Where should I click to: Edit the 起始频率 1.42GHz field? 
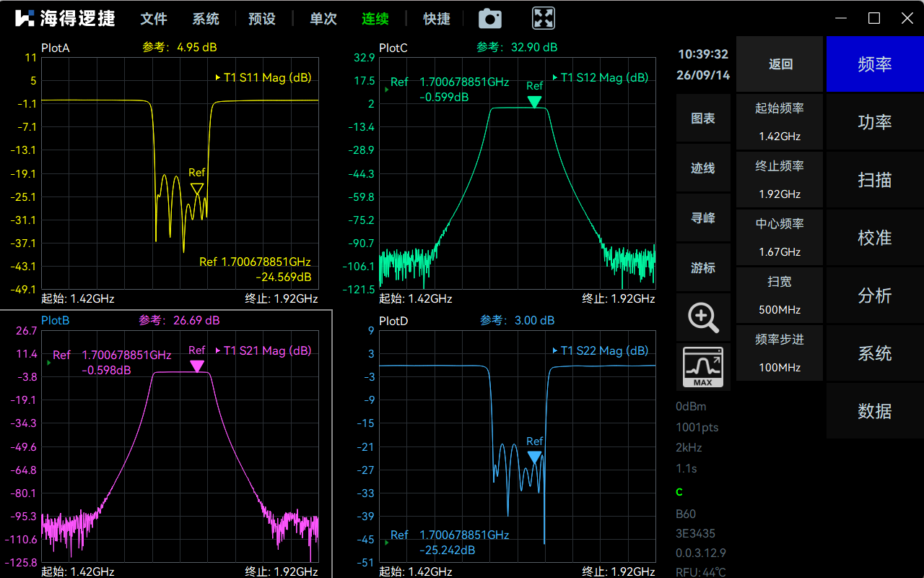pos(780,121)
